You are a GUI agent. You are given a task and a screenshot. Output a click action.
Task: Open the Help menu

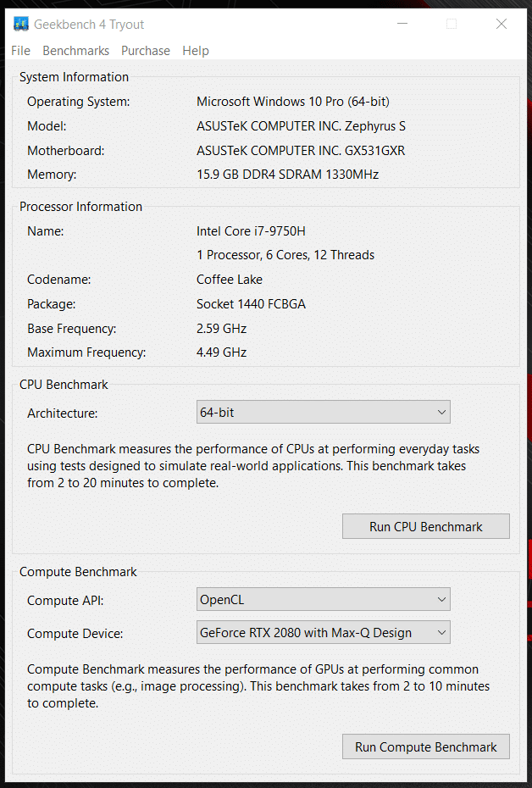[196, 51]
